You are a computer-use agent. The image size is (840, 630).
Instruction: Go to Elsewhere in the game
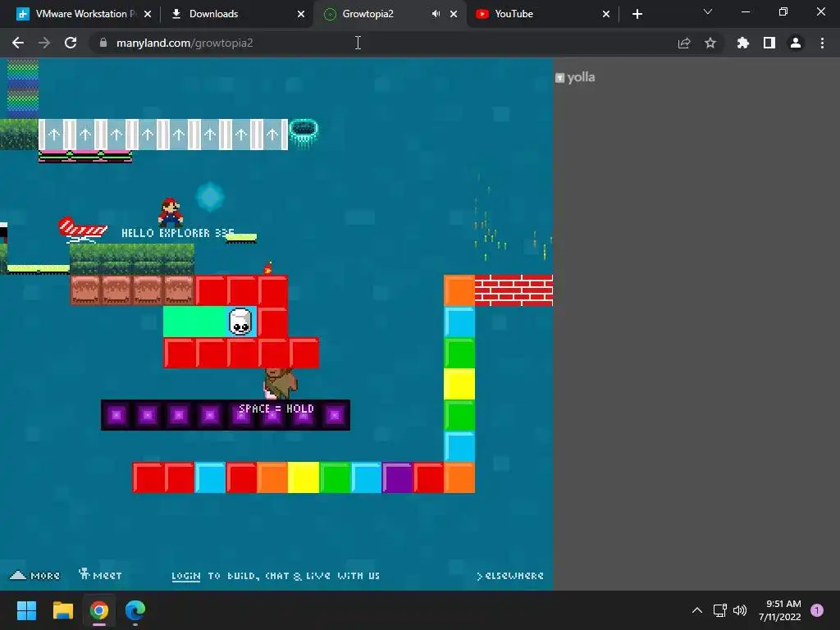[510, 576]
